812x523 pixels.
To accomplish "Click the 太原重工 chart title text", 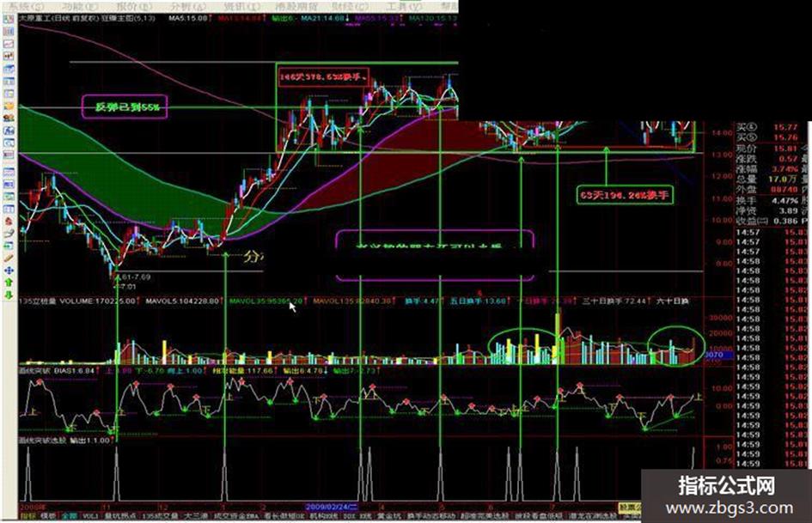I will 35,18.
